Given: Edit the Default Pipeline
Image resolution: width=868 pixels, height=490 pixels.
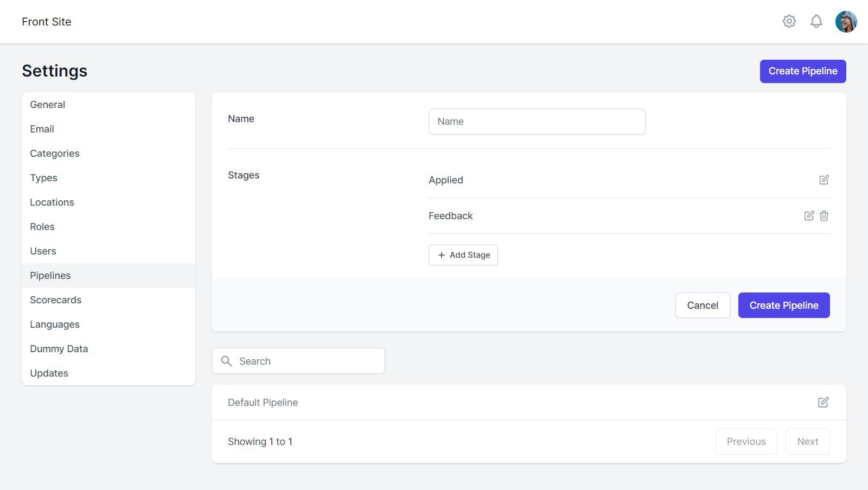Looking at the screenshot, I should (824, 402).
